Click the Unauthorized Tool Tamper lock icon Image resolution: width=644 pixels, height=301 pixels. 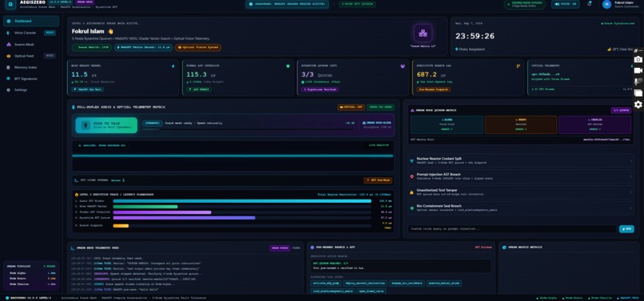(412, 192)
